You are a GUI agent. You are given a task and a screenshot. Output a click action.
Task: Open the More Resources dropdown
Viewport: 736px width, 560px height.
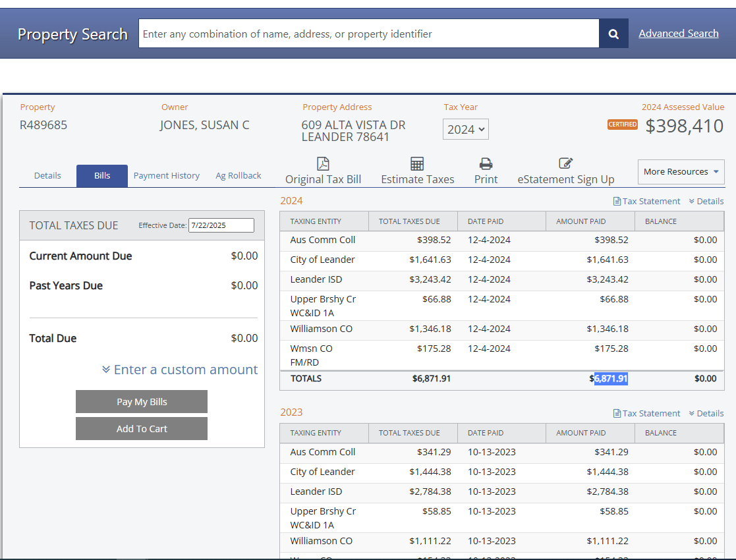coord(681,172)
